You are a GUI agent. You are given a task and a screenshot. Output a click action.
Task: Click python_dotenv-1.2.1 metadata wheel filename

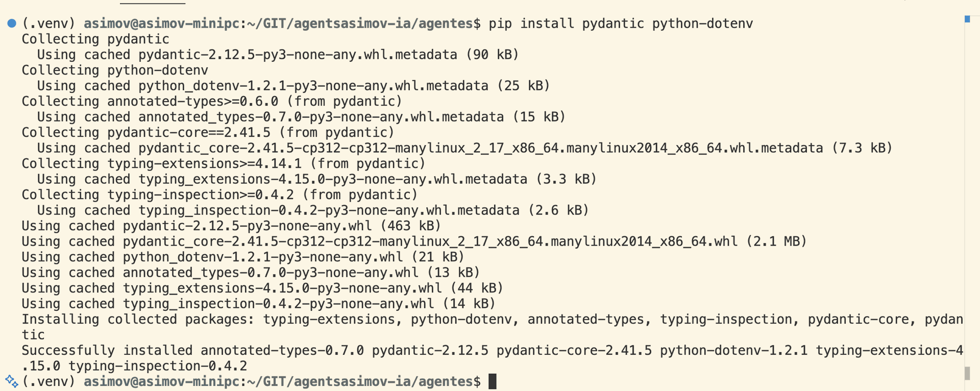[x=313, y=86]
